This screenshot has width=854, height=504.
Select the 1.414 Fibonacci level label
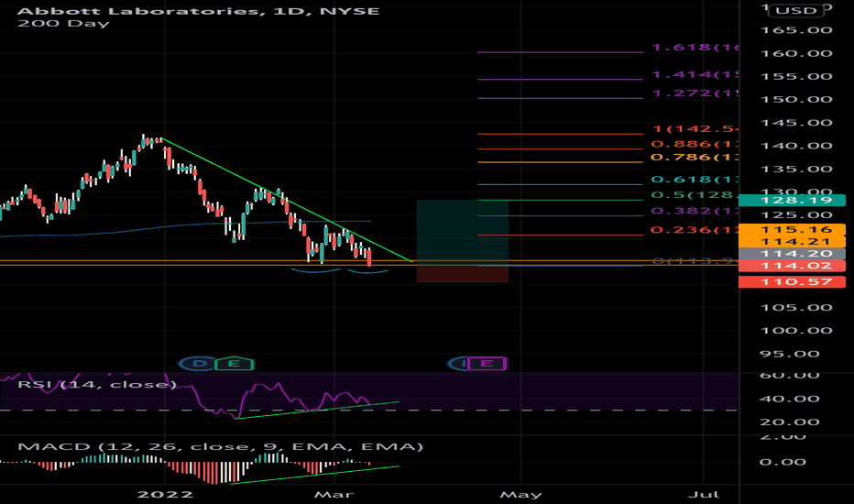695,74
